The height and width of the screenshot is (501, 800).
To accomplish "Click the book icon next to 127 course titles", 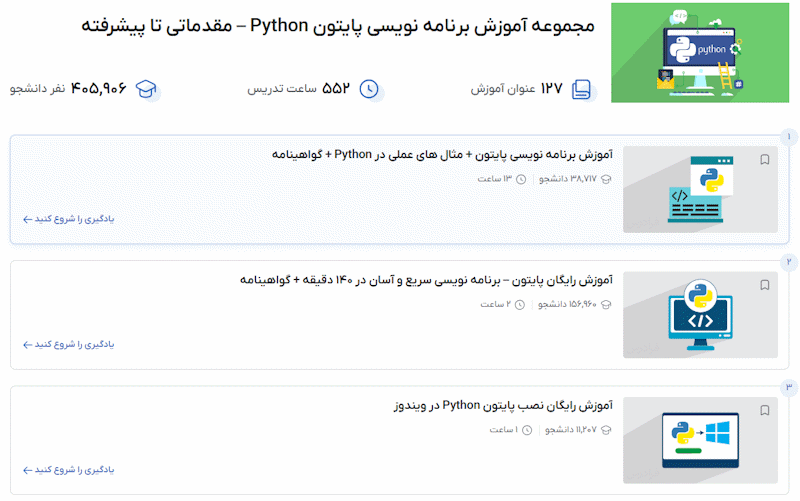I will point(581,89).
